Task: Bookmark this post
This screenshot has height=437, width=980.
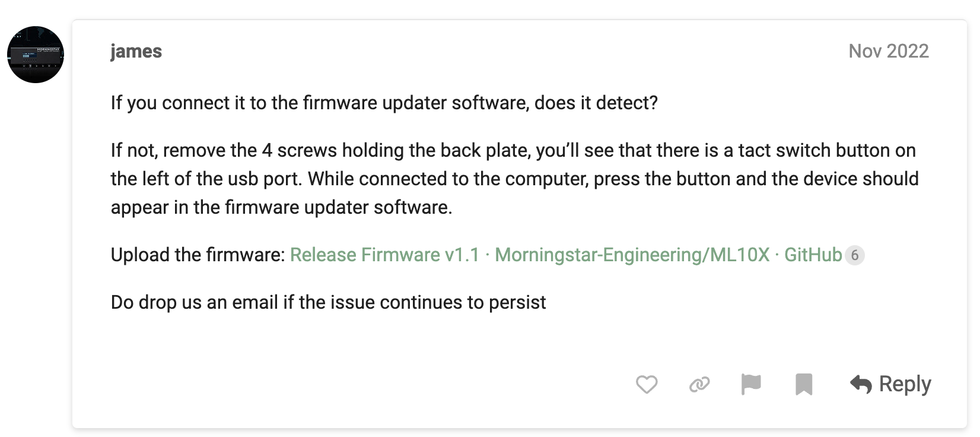Action: click(x=804, y=385)
